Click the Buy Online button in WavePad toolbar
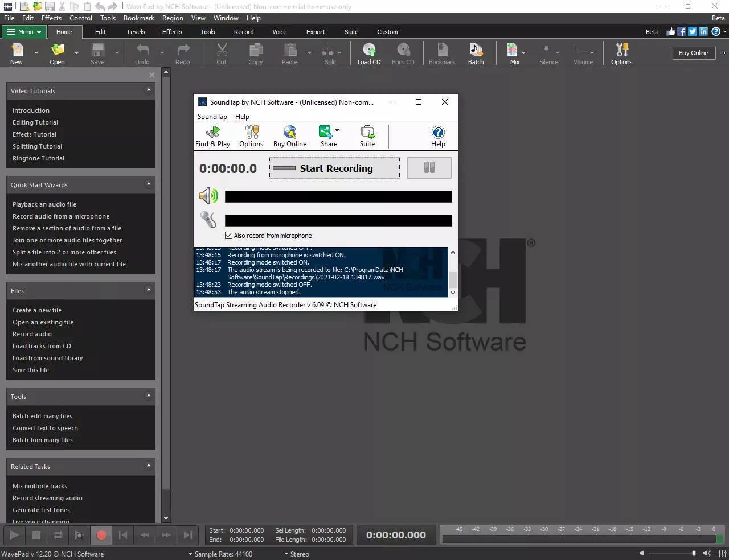This screenshot has height=560, width=729. click(693, 53)
